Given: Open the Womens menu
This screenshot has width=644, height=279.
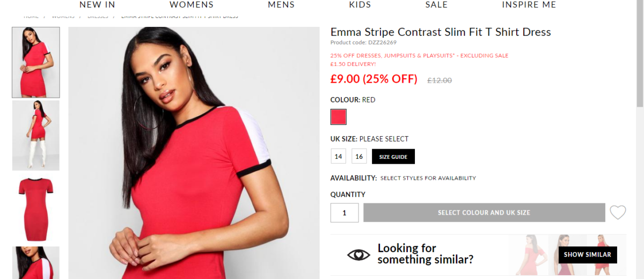Looking at the screenshot, I should [x=192, y=5].
